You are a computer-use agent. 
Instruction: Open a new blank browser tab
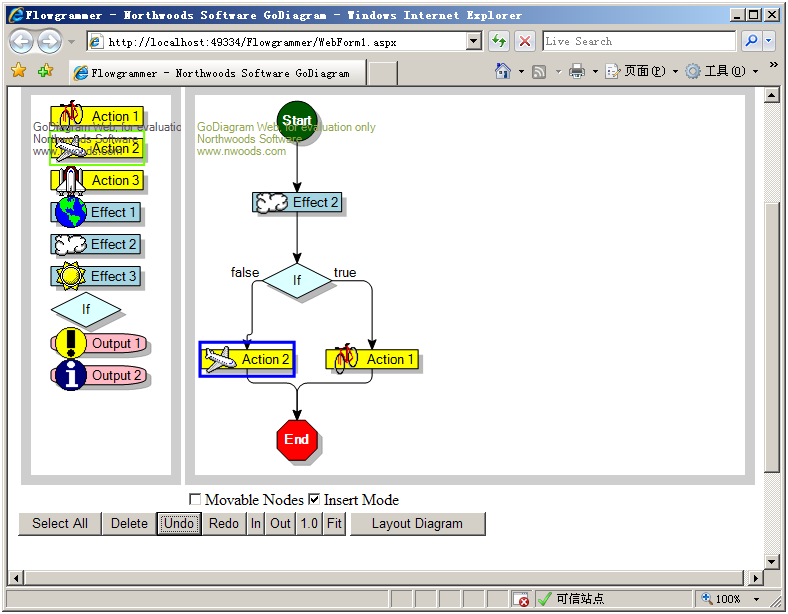pos(383,73)
